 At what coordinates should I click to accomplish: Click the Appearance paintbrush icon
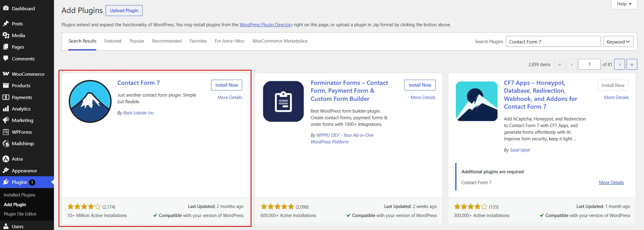[6, 171]
